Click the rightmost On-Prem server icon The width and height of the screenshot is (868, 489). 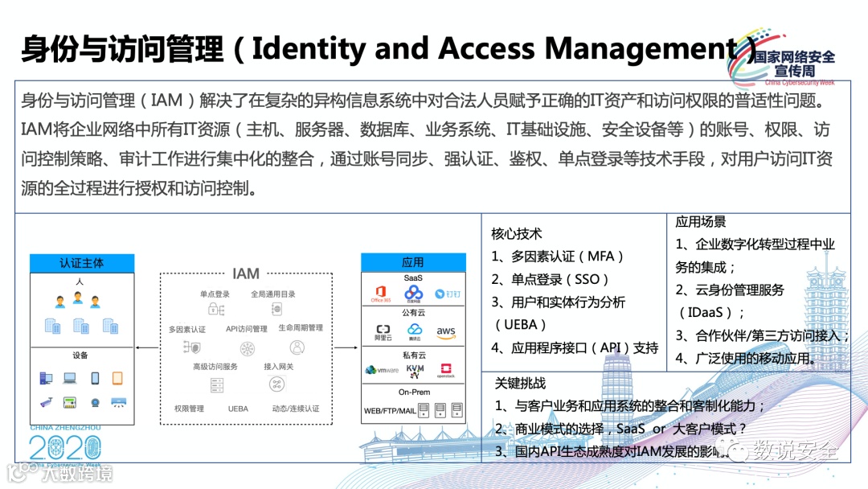pos(457,410)
